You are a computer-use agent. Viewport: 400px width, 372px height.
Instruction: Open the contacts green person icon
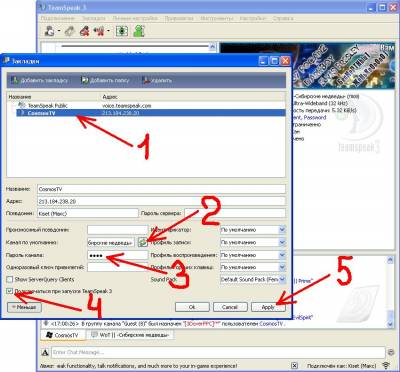[139, 31]
